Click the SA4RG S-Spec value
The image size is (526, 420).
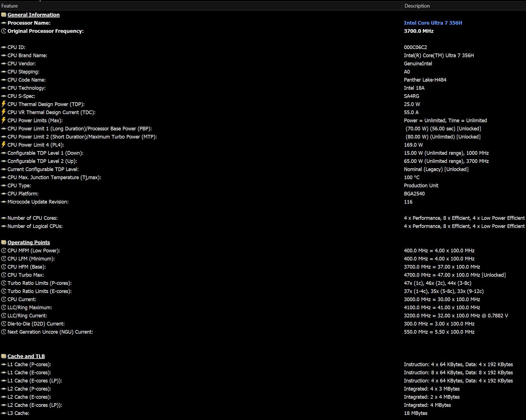412,96
